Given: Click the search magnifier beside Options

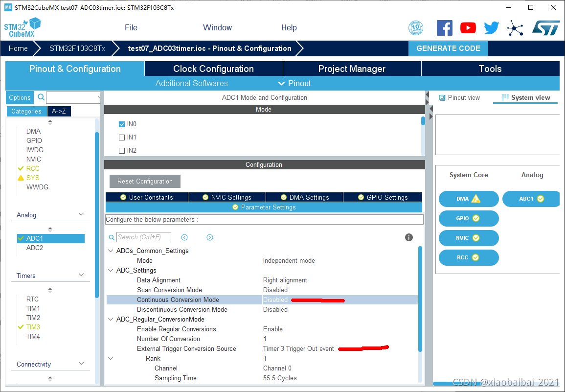Looking at the screenshot, I should click(41, 97).
